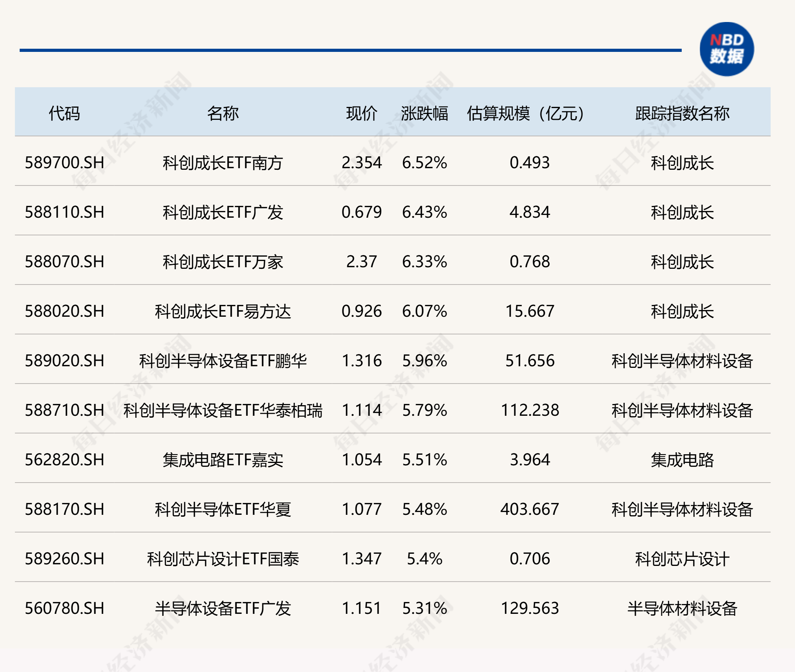The image size is (795, 672).
Task: Select code 589700.SH
Action: 64,163
